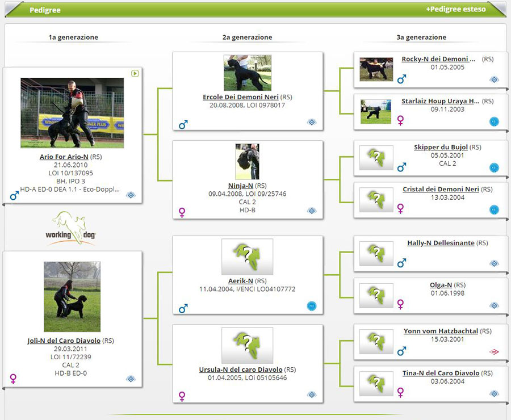
Task: Click the blue diamond icon on Ario For Ario-N card
Action: pyautogui.click(x=131, y=195)
